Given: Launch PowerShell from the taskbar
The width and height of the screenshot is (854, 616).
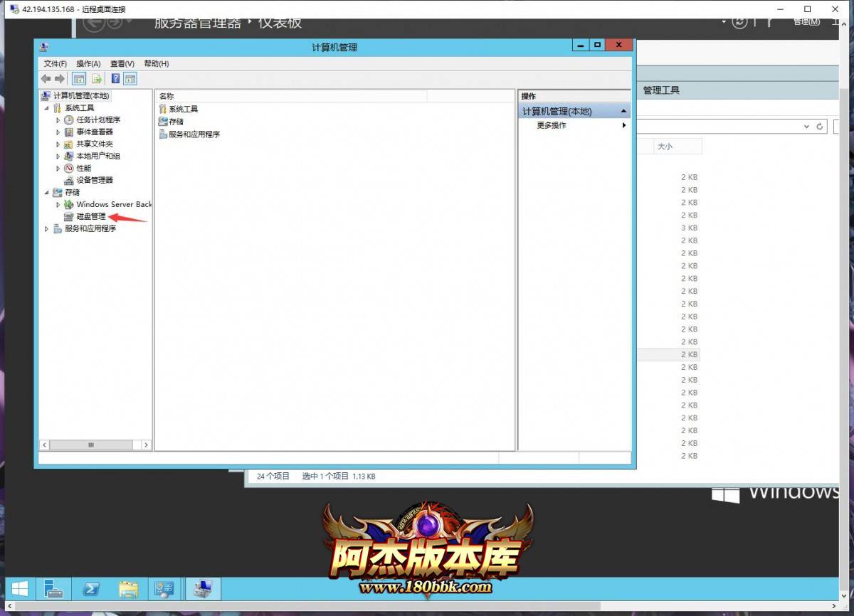Looking at the screenshot, I should click(91, 588).
